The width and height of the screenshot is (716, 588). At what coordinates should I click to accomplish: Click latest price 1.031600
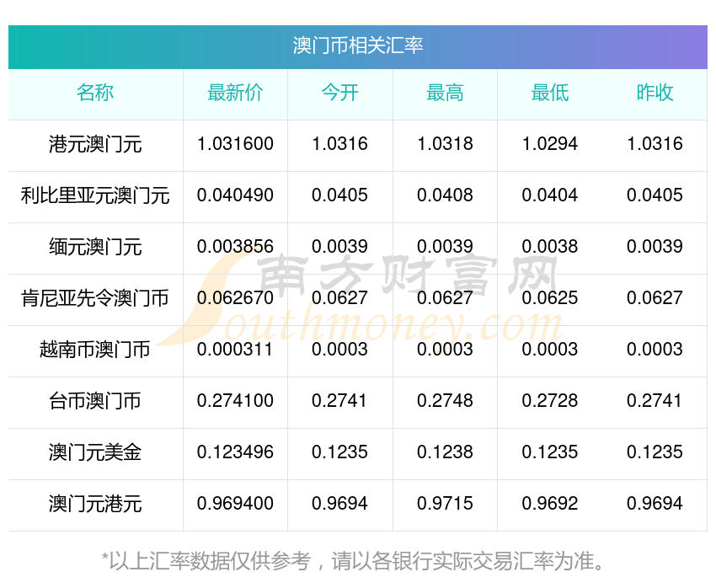235,144
